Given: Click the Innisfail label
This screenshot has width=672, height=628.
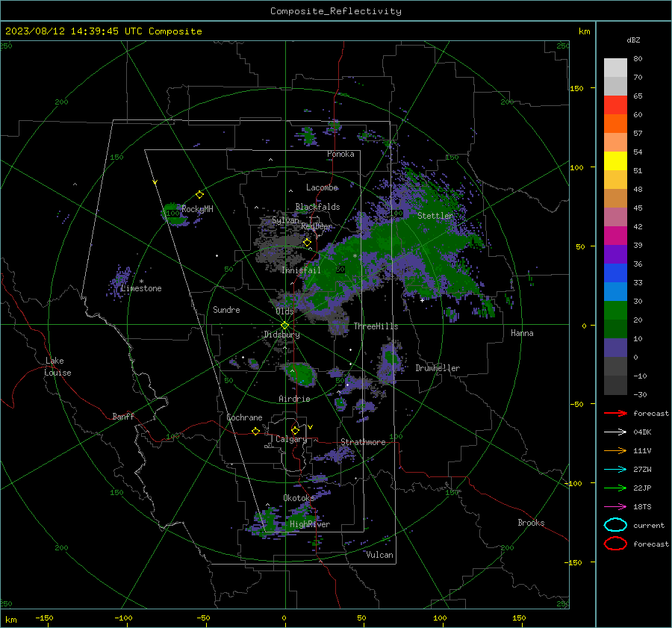Looking at the screenshot, I should (301, 270).
